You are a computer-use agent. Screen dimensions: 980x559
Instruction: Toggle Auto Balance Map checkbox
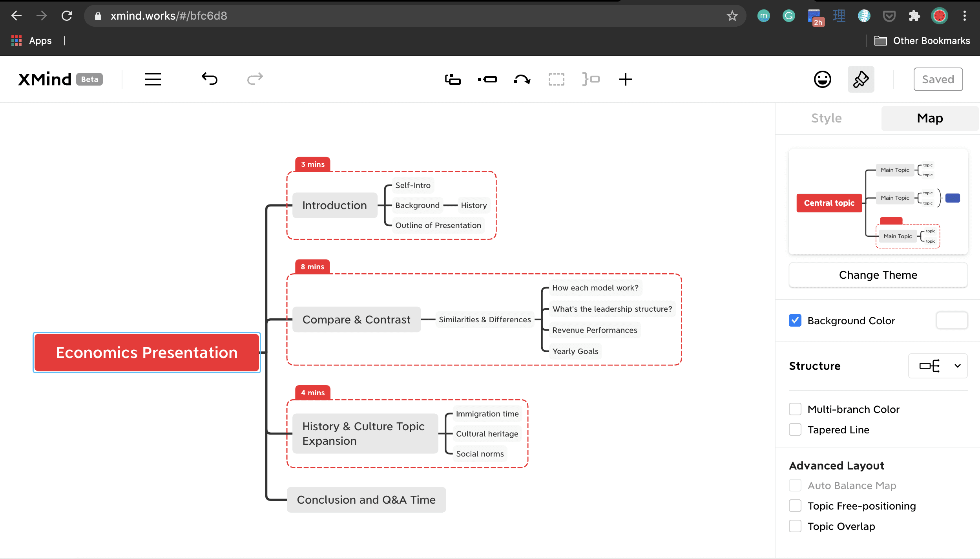click(x=795, y=485)
